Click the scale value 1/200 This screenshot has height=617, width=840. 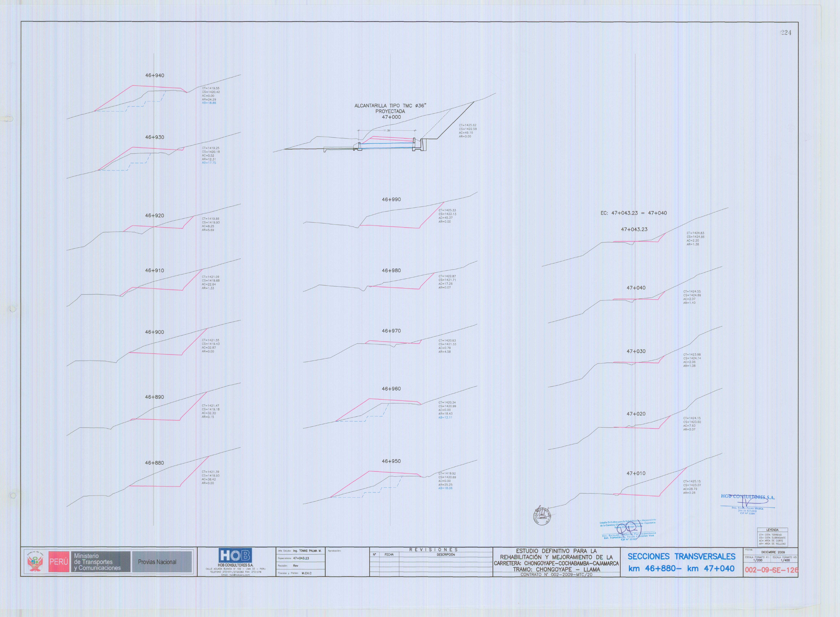click(758, 560)
